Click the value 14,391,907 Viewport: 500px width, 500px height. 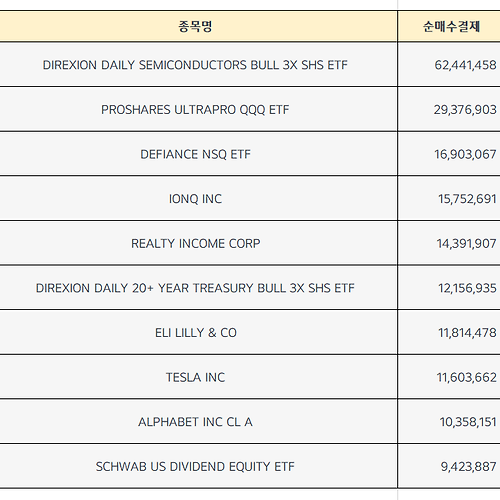point(467,244)
